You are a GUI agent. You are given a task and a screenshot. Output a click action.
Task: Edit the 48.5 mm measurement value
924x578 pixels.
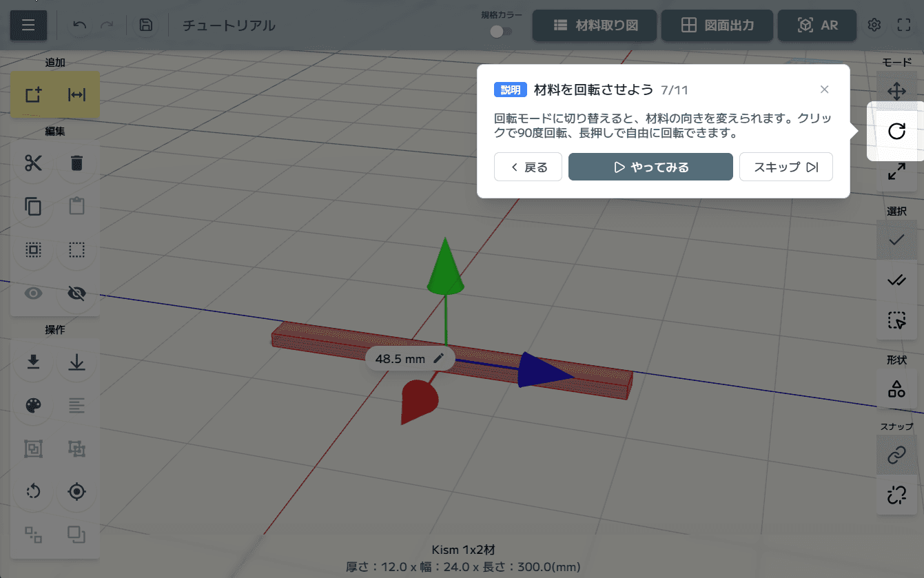click(440, 358)
